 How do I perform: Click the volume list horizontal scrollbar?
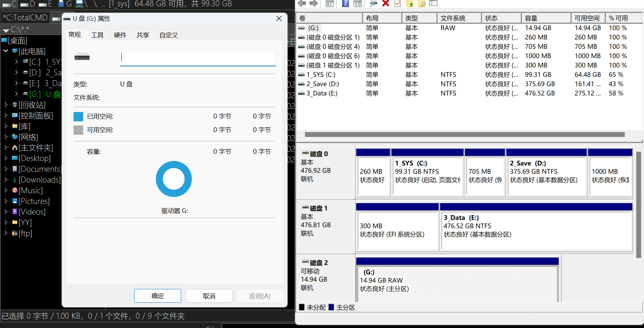click(x=465, y=134)
